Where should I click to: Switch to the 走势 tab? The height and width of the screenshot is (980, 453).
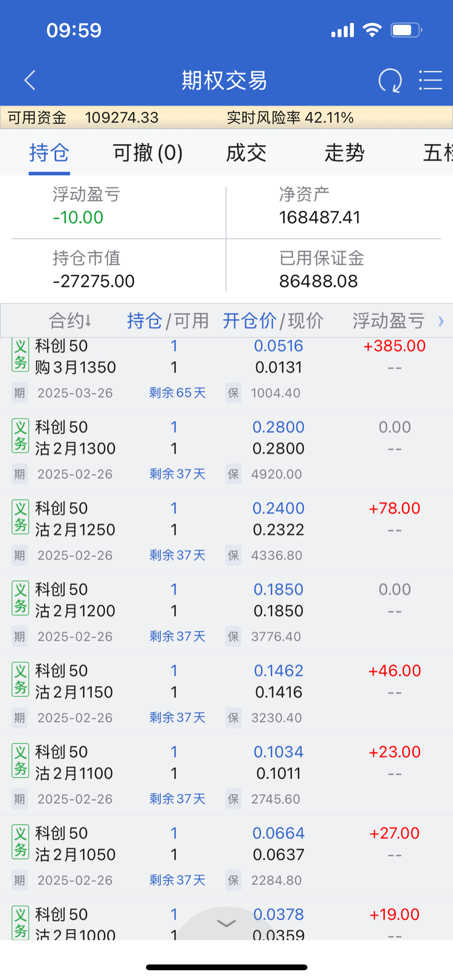pyautogui.click(x=344, y=153)
